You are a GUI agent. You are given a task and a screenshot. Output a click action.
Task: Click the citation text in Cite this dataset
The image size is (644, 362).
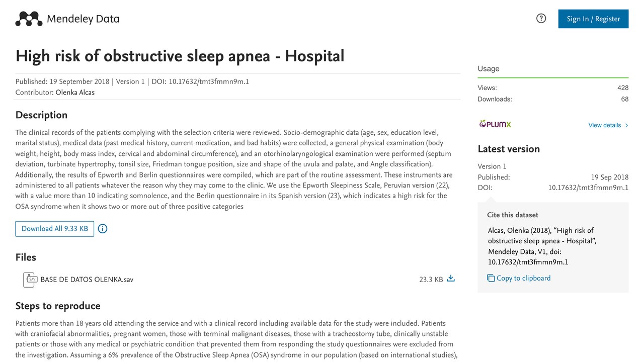(x=542, y=246)
